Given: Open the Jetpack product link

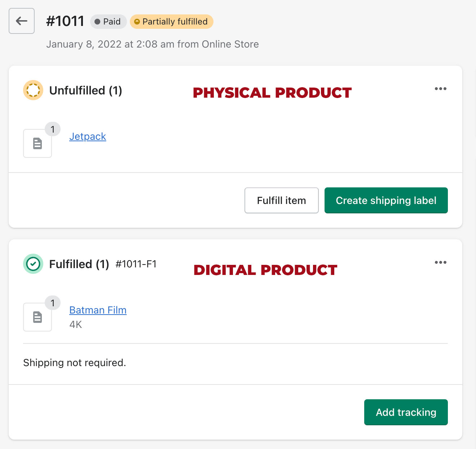Looking at the screenshot, I should pyautogui.click(x=88, y=137).
